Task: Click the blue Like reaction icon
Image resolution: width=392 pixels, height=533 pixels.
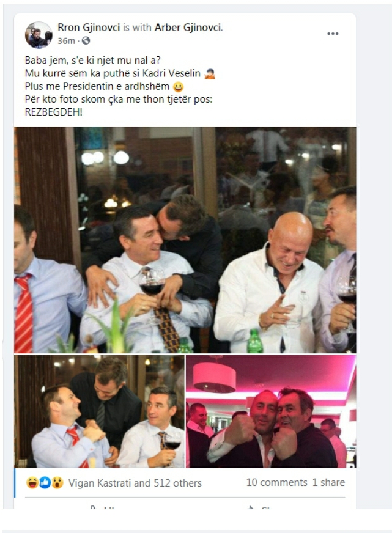Action: click(x=45, y=483)
